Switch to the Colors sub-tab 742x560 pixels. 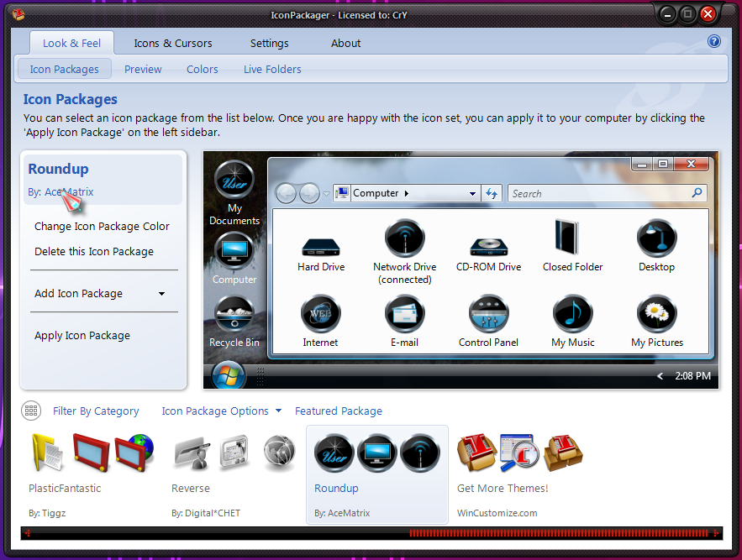tap(202, 69)
